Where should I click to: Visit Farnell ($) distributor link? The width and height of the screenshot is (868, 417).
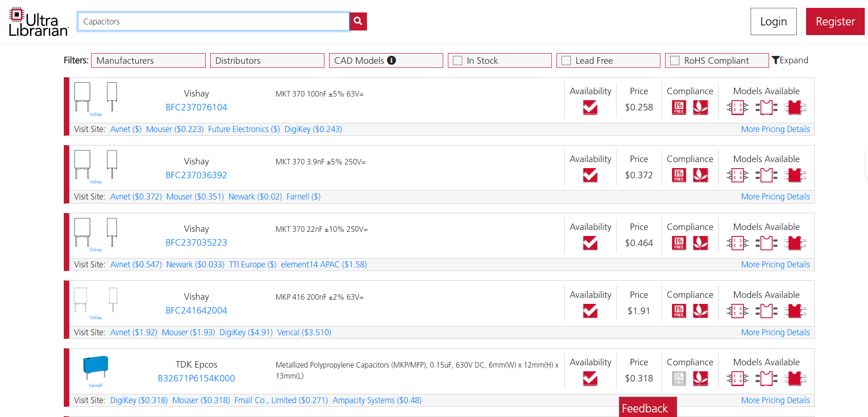point(304,197)
